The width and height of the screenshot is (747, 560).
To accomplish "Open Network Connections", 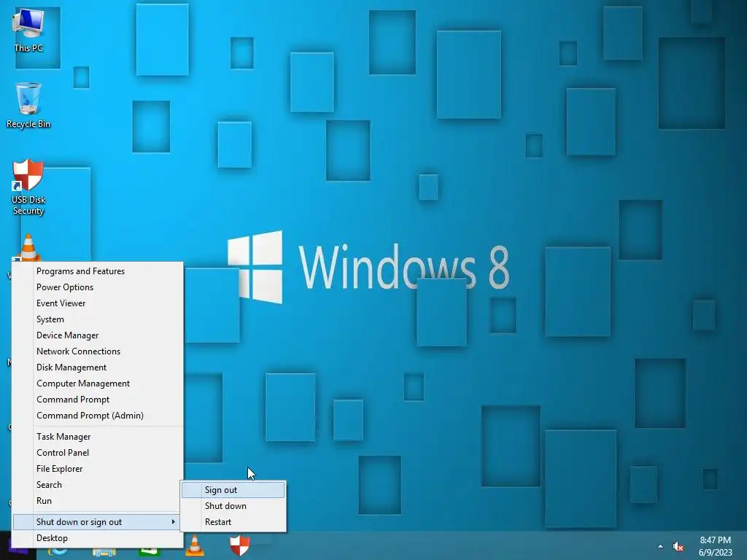I will pos(98,351).
